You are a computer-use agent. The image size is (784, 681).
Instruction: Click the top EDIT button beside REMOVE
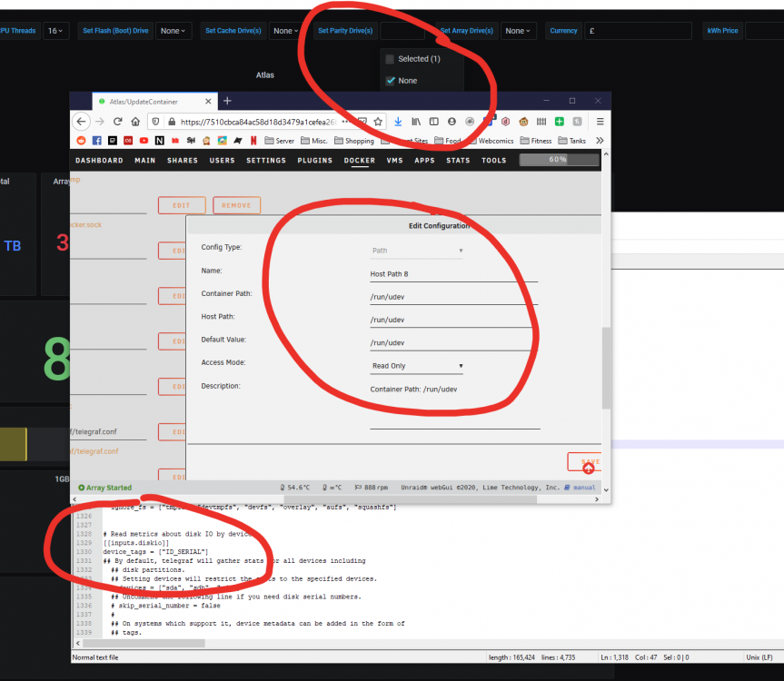(x=182, y=205)
